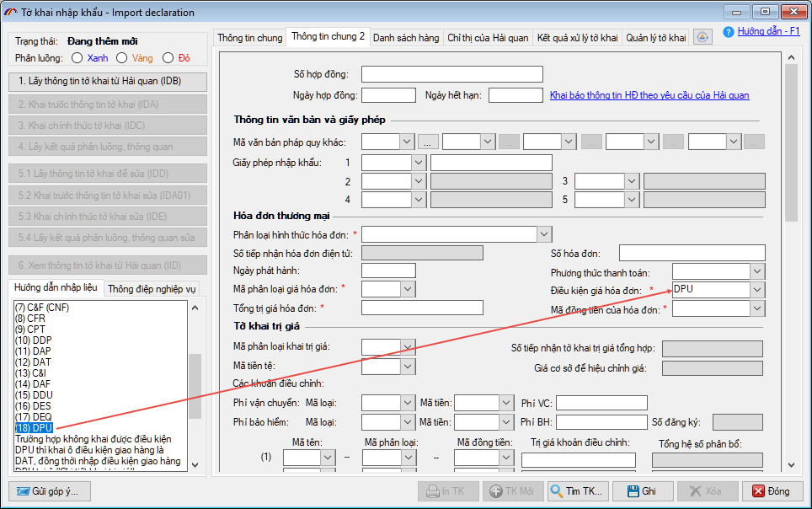
Task: Click the Tìm TK search magnifier icon
Action: point(558,490)
